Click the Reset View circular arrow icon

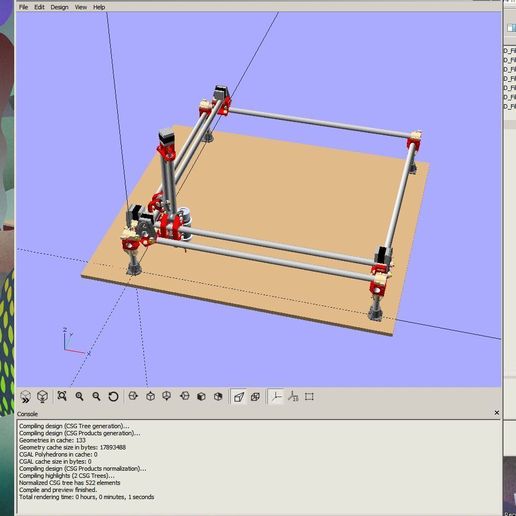pos(113,396)
